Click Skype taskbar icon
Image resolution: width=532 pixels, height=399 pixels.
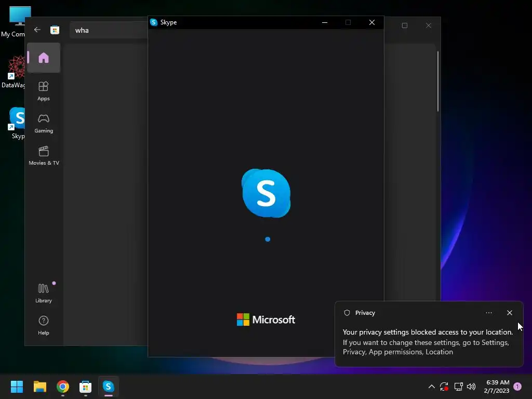pos(108,387)
